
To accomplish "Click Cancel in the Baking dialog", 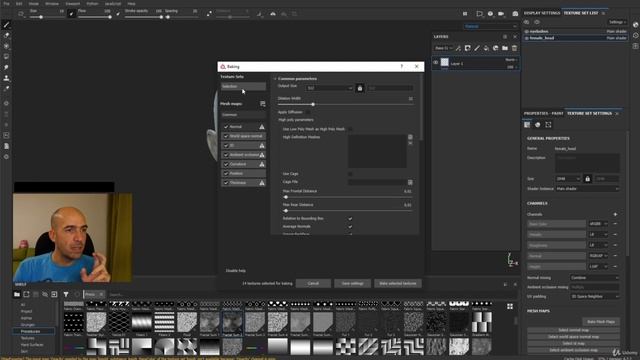I will click(x=313, y=284).
